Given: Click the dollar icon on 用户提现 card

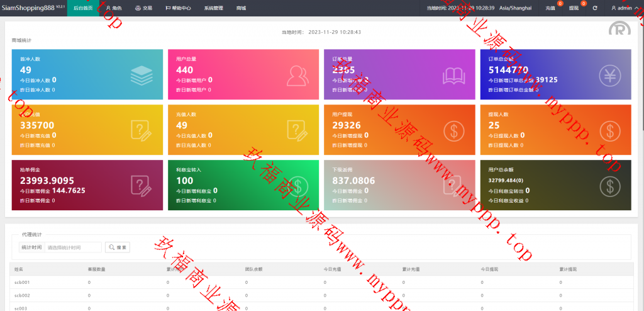Looking at the screenshot, I should (x=453, y=131).
